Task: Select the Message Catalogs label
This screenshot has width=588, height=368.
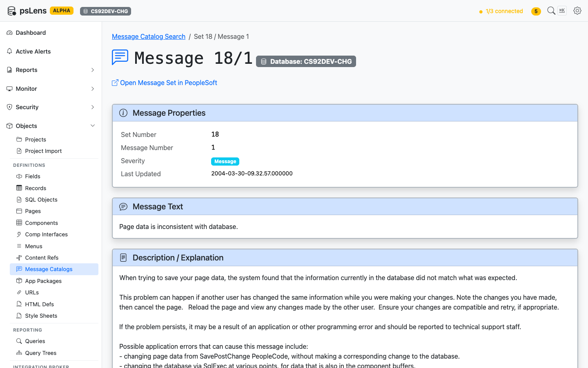Action: [x=49, y=269]
